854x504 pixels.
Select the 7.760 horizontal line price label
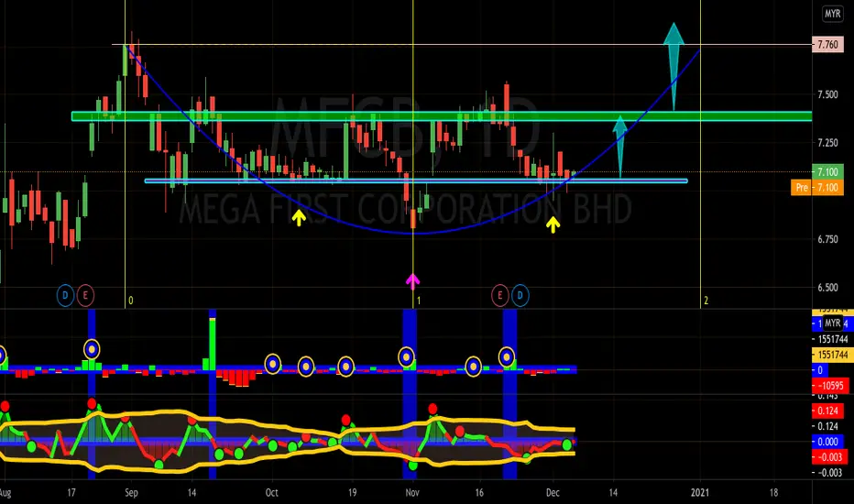827,44
